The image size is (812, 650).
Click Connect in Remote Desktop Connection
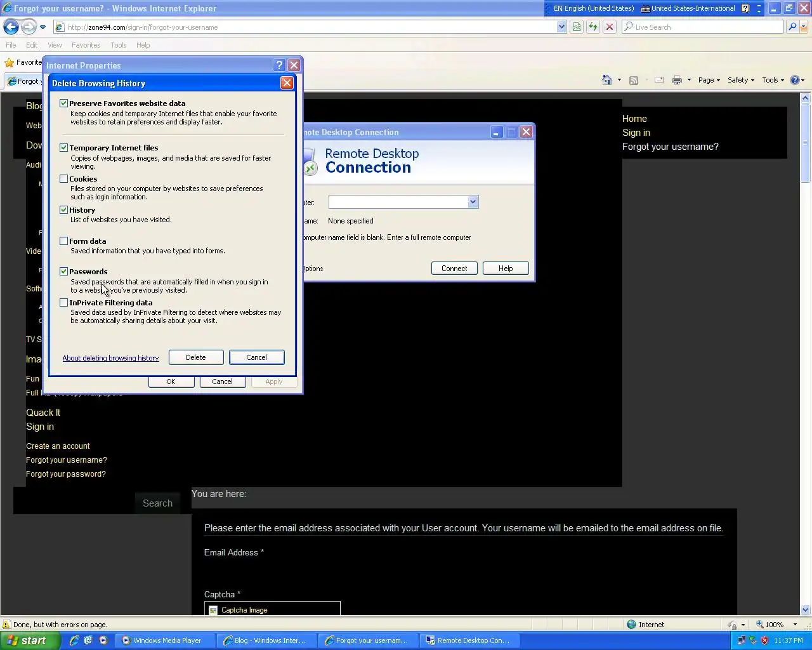click(454, 269)
